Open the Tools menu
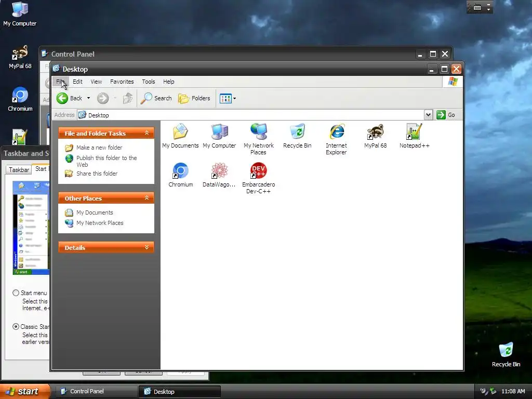This screenshot has width=532, height=399. click(148, 82)
